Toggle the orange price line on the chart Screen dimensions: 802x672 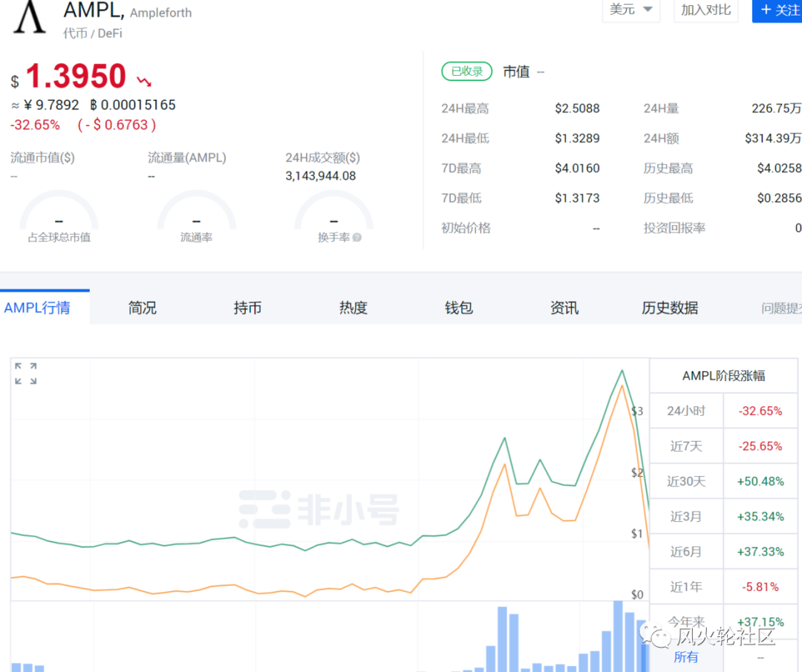pos(223,587)
